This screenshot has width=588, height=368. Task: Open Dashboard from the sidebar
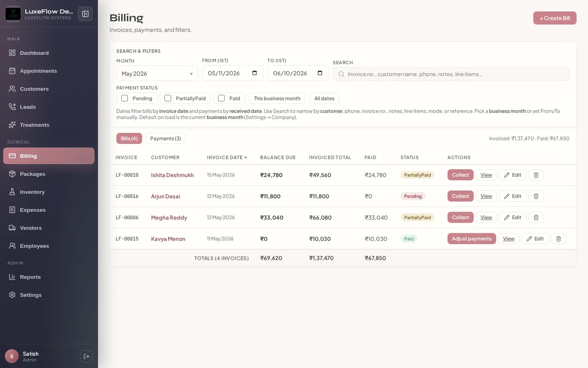point(49,53)
